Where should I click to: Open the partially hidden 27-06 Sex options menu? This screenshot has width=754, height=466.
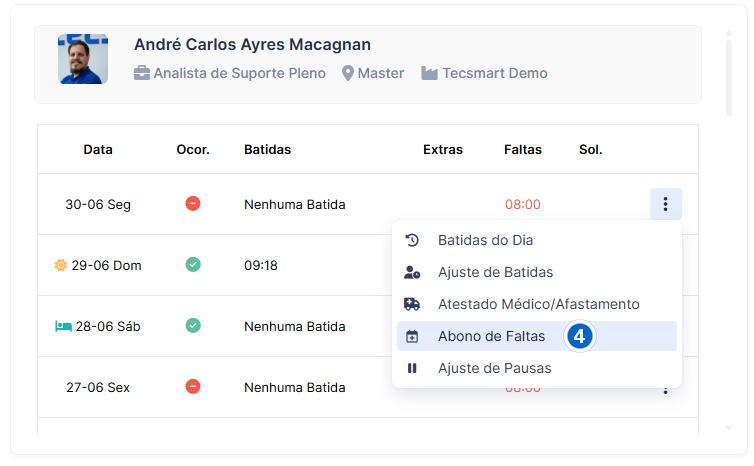pyautogui.click(x=666, y=390)
